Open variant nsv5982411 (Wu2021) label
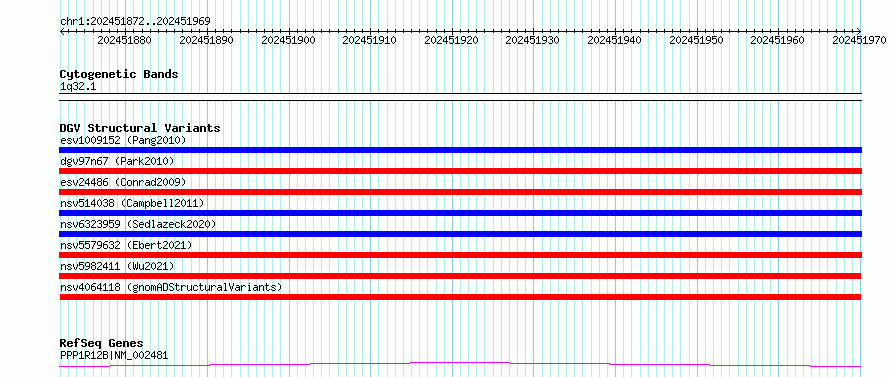 click(117, 266)
